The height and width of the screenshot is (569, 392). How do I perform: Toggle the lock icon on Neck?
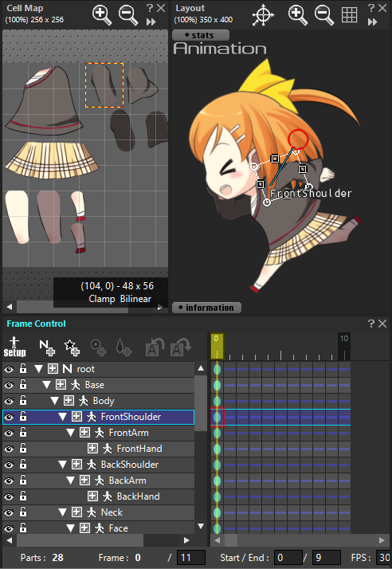(23, 512)
